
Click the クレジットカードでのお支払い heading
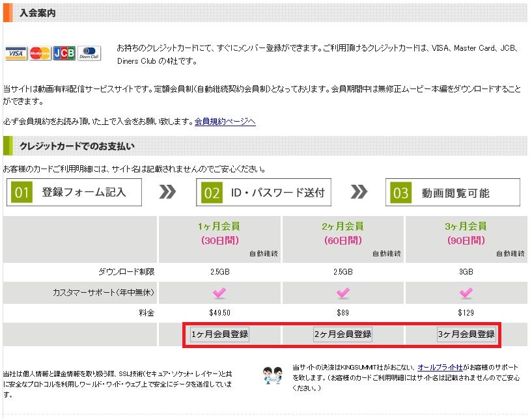click(x=77, y=146)
